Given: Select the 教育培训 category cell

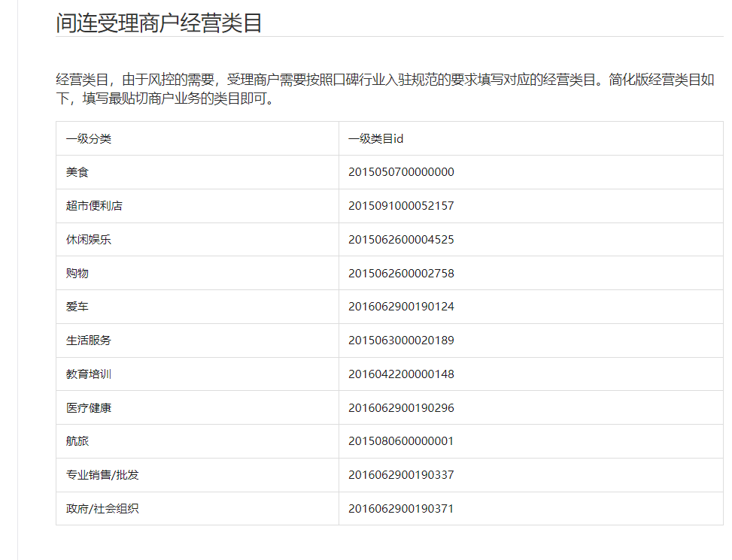Looking at the screenshot, I should 89,374.
